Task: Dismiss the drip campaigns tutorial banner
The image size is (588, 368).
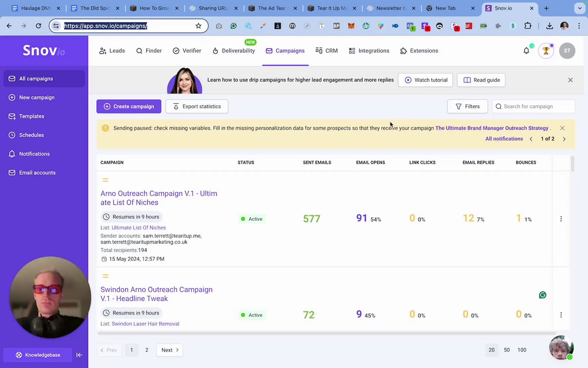Action: tap(571, 80)
